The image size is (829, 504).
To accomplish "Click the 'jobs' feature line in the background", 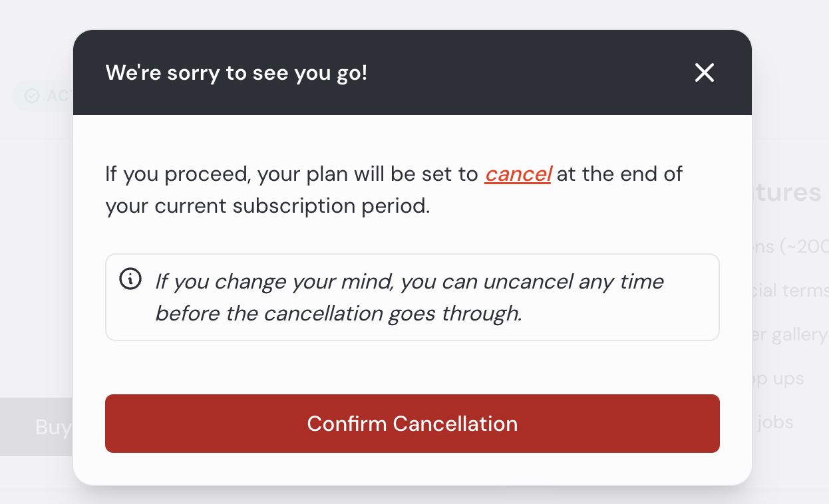I will click(775, 422).
